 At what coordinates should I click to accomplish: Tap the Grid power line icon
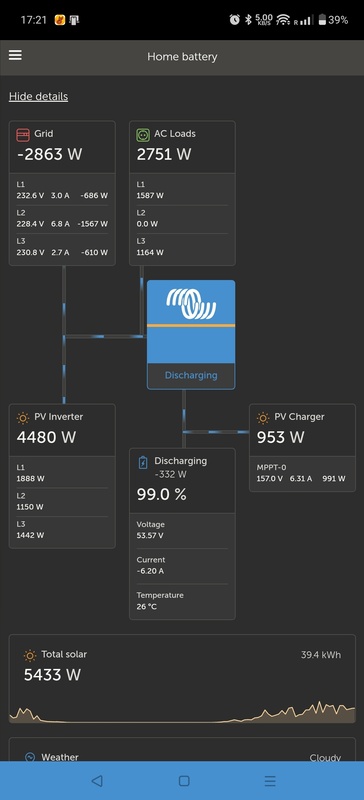coord(22,135)
